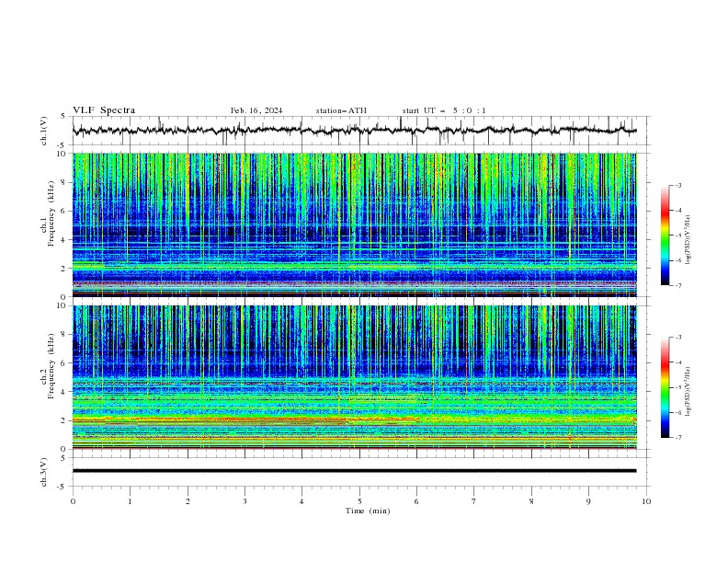Click the "10" tick on the time axis
This screenshot has width=728, height=563.
pos(646,501)
